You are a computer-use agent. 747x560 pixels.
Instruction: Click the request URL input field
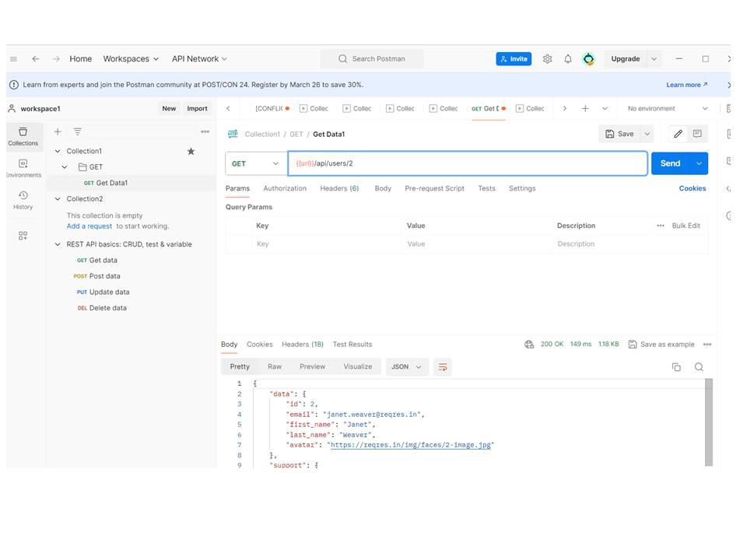(x=468, y=164)
